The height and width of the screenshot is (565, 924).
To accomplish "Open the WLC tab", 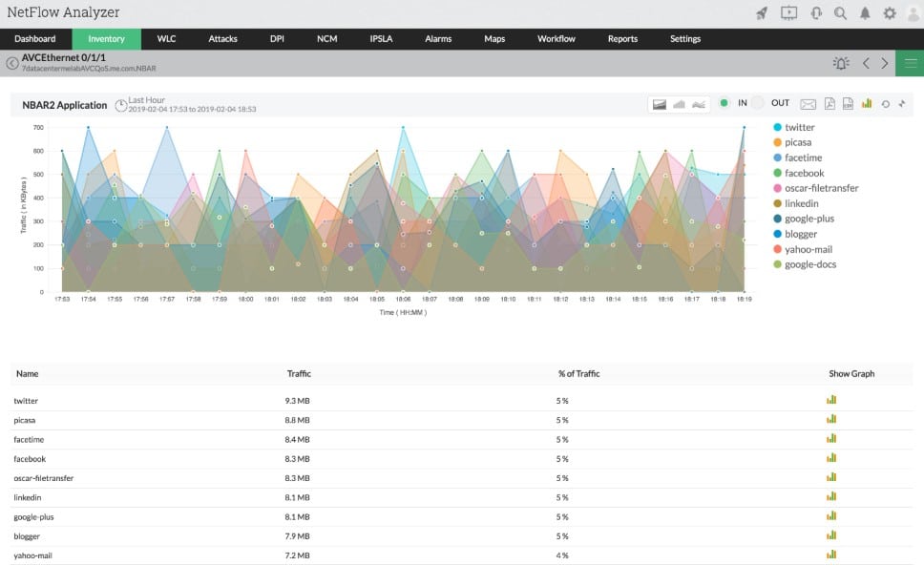I will point(166,39).
